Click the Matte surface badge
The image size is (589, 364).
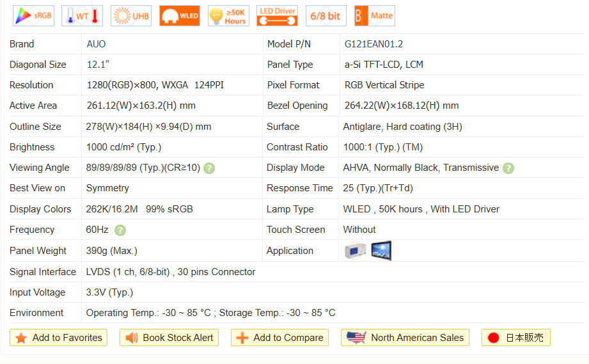[x=374, y=16]
